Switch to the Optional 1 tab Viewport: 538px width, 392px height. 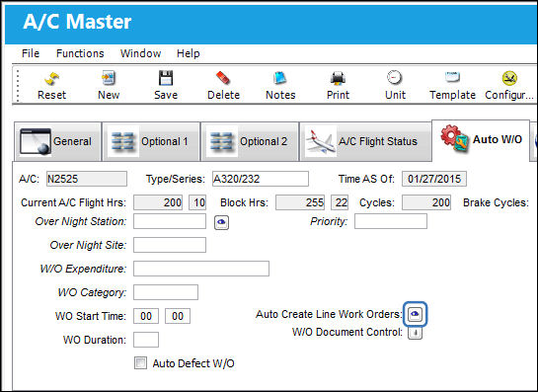pos(151,141)
